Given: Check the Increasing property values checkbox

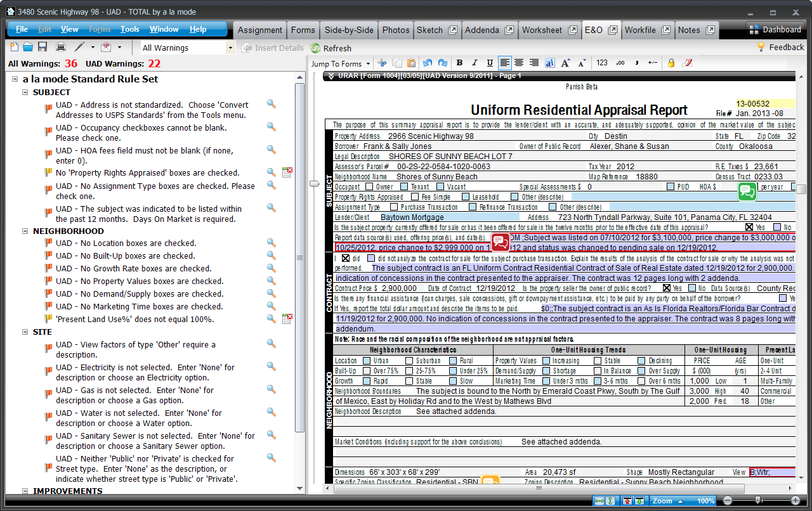Looking at the screenshot, I should 546,361.
